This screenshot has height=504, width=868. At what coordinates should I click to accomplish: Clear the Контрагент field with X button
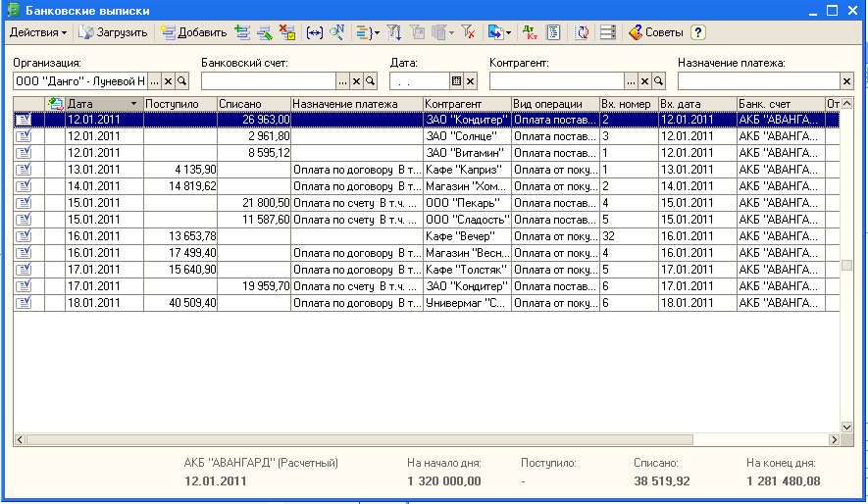click(644, 81)
